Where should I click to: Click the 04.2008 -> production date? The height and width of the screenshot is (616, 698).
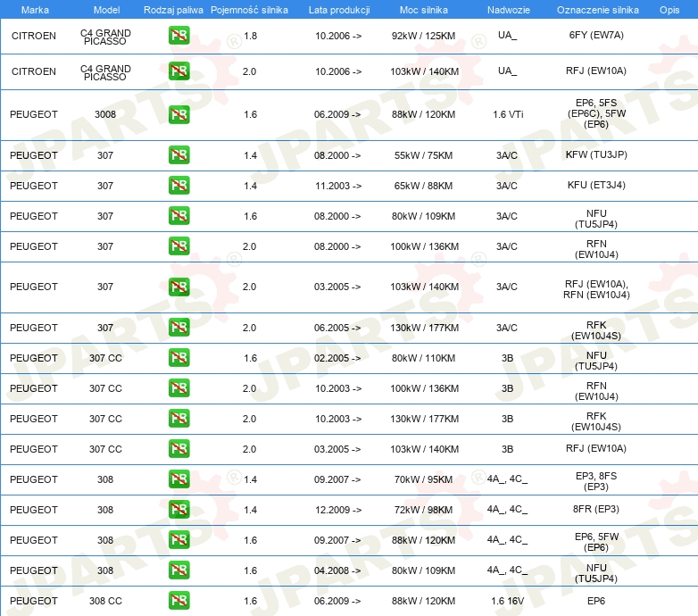tap(337, 570)
